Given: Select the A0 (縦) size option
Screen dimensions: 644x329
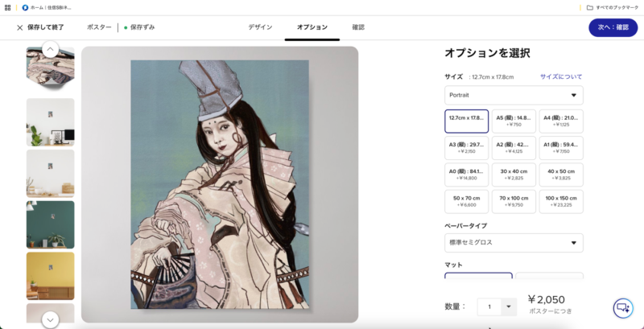Looking at the screenshot, I should click(x=467, y=175).
